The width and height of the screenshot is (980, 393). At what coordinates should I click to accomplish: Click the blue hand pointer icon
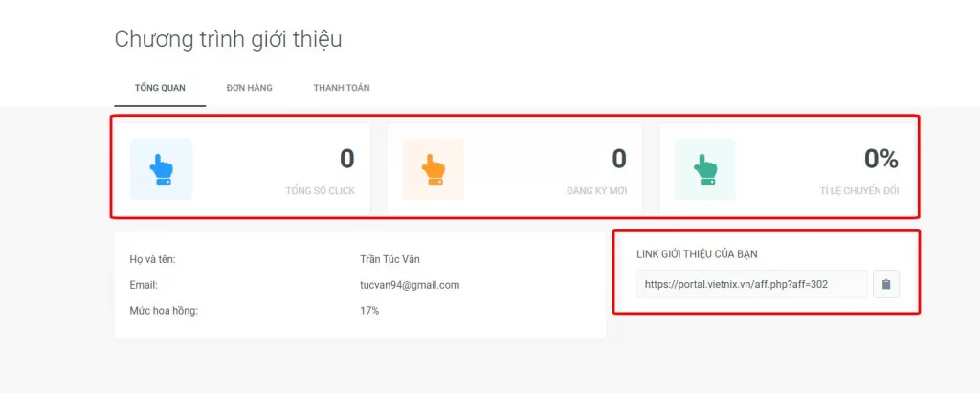click(161, 169)
